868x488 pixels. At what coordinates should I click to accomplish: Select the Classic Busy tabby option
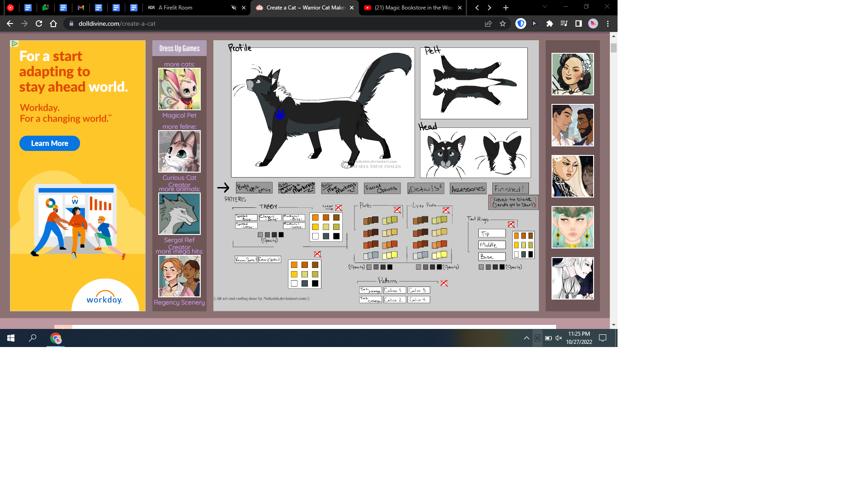pyautogui.click(x=270, y=218)
